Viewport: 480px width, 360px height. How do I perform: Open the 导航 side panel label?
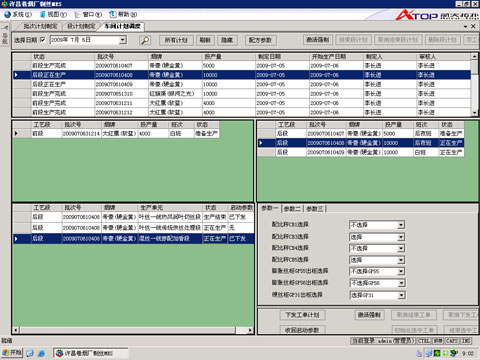coord(5,38)
